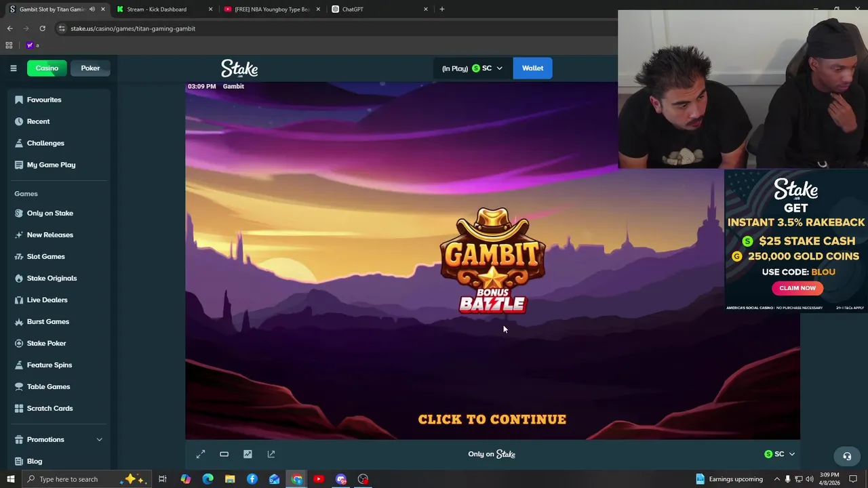The image size is (868, 488).
Task: Switch to Poker mode
Action: (x=90, y=68)
